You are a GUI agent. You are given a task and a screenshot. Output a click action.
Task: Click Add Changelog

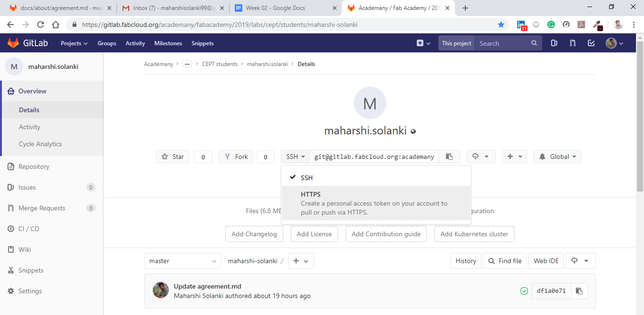[255, 234]
